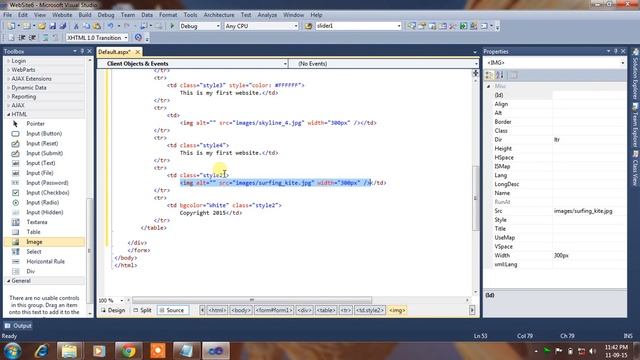Click the Find in Files icon

pos(308,26)
